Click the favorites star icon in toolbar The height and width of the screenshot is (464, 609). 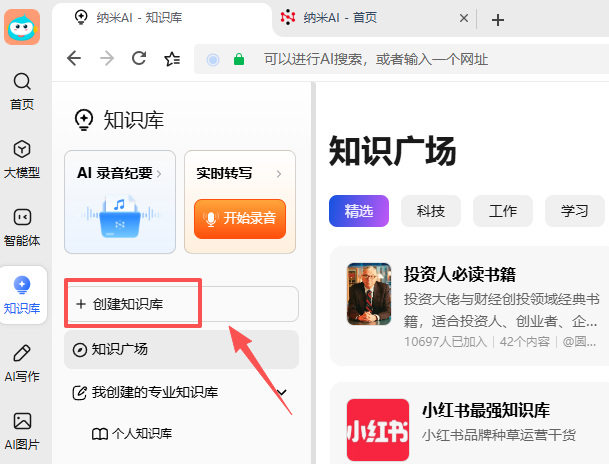172,59
